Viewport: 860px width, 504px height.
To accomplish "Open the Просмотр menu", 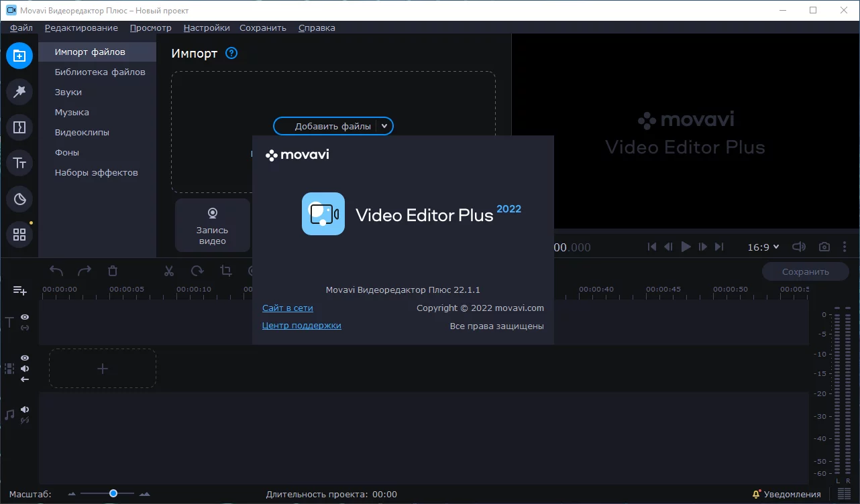I will (x=151, y=27).
